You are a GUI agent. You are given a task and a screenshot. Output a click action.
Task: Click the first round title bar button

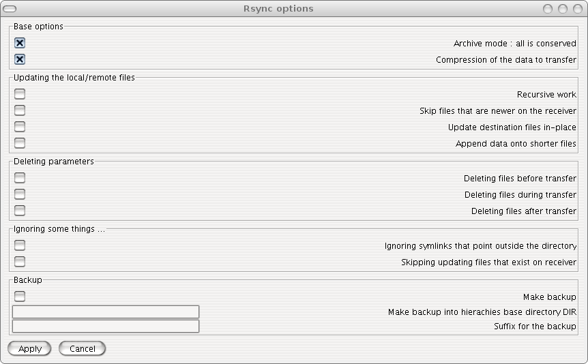coord(548,9)
